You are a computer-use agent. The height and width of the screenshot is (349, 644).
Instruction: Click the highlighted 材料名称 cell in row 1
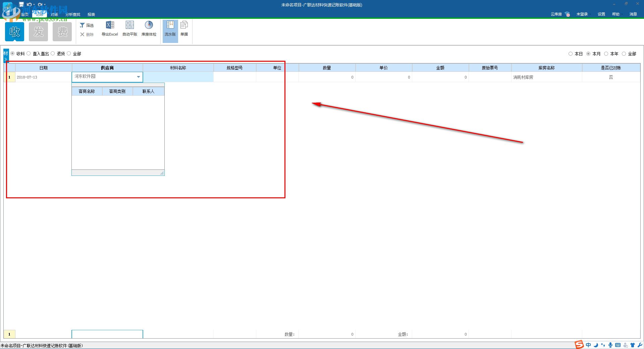[178, 77]
